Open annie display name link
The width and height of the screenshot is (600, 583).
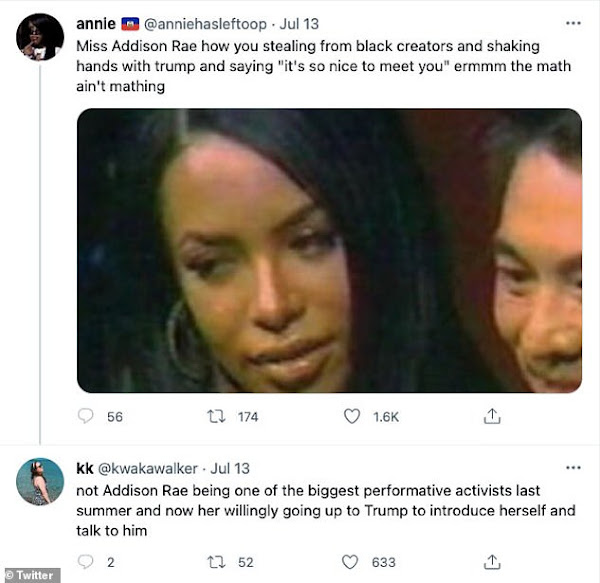(x=96, y=24)
